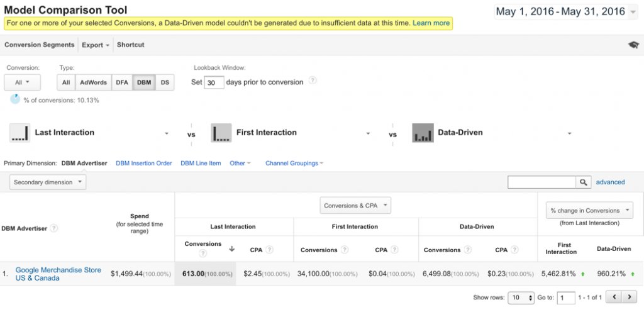Click the Data-Driven model bar icon
The height and width of the screenshot is (312, 644).
pyautogui.click(x=423, y=133)
